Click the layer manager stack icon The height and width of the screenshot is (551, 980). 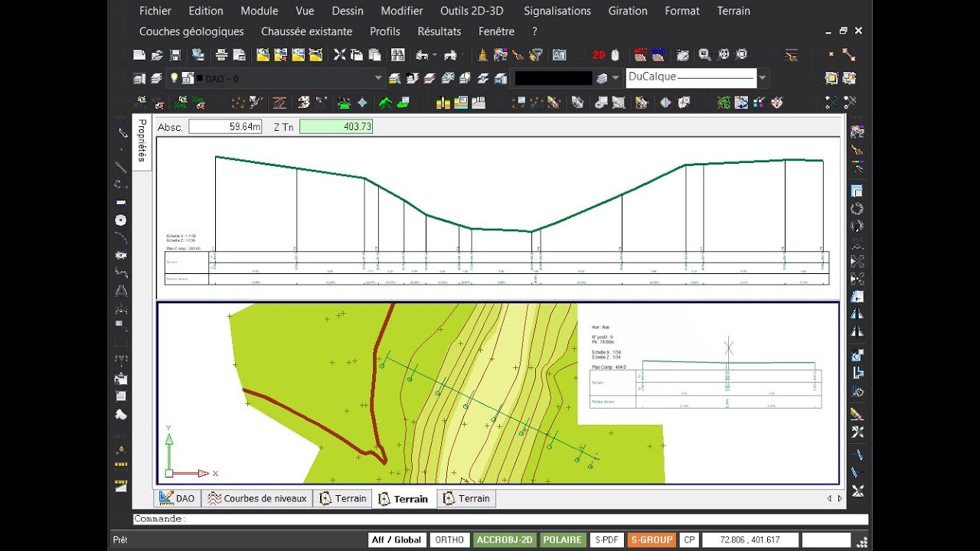click(156, 78)
